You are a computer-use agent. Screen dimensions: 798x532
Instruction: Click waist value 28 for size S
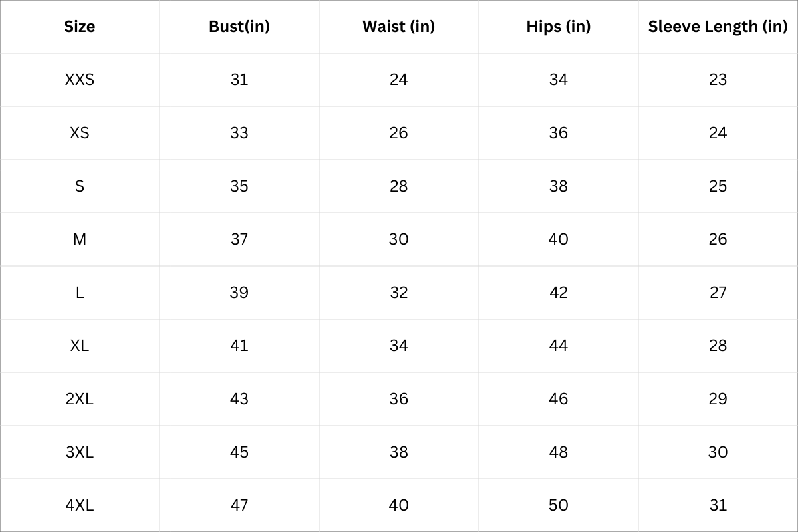[399, 186]
